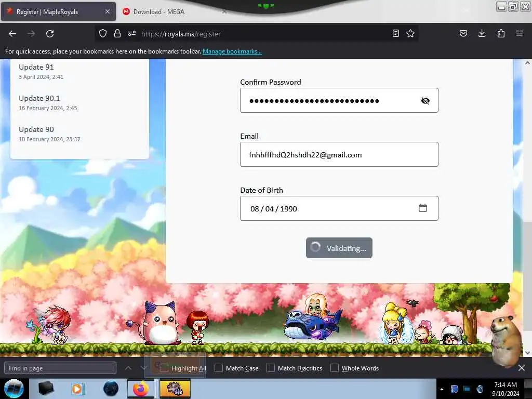Go back to the previous page
The height and width of the screenshot is (399, 532).
click(12, 34)
